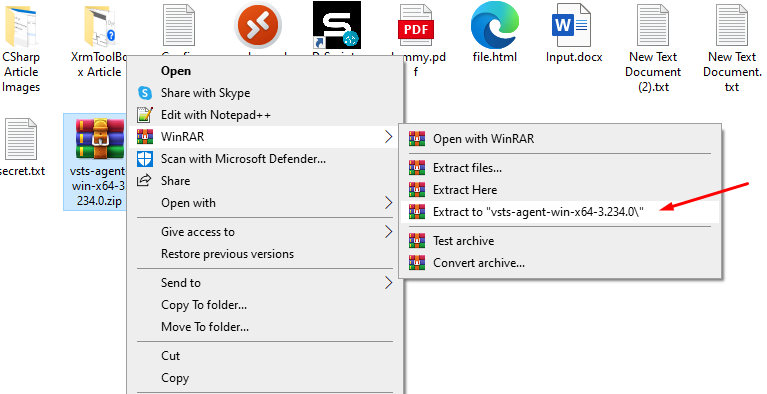Expand the Send to submenu arrow

point(388,282)
